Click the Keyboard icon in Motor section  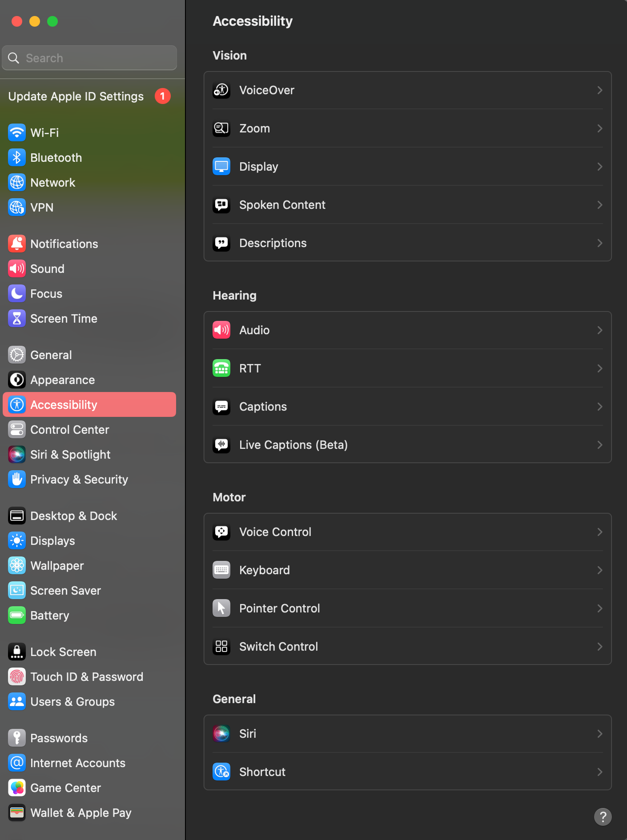click(221, 570)
